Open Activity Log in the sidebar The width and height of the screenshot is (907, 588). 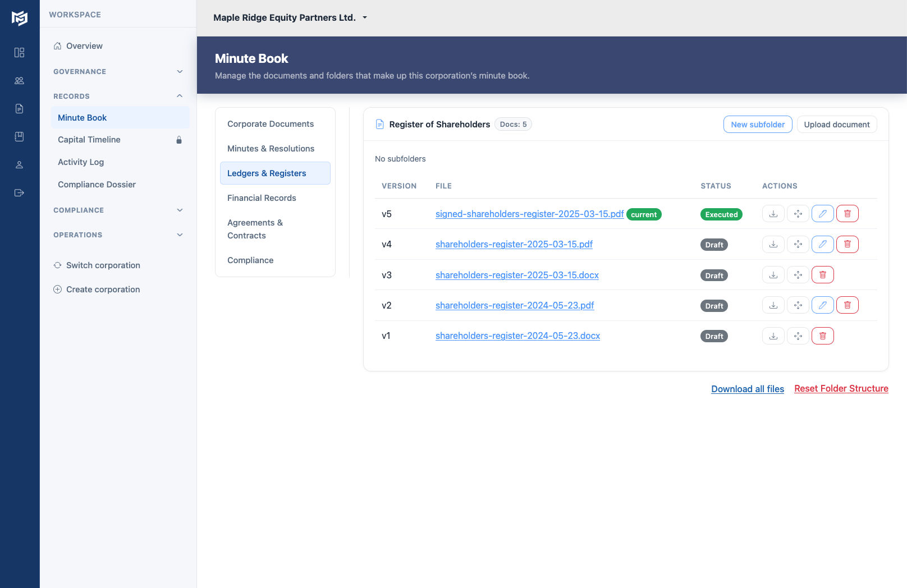81,162
